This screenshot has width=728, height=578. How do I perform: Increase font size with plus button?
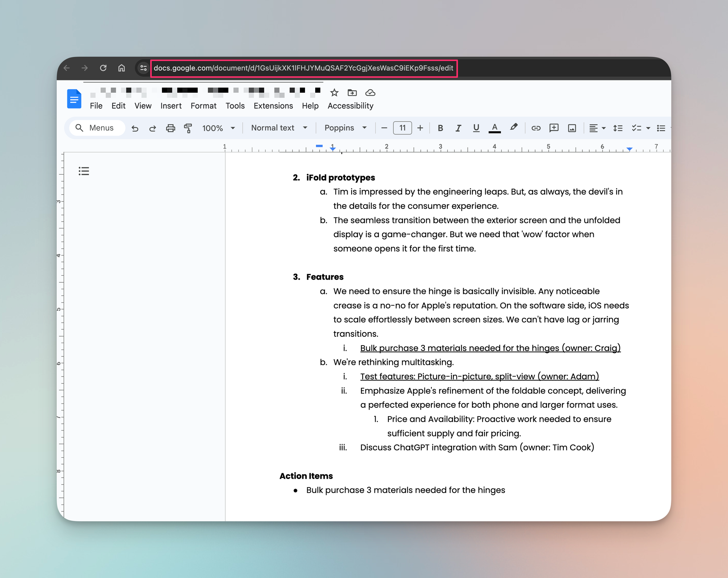pyautogui.click(x=420, y=128)
